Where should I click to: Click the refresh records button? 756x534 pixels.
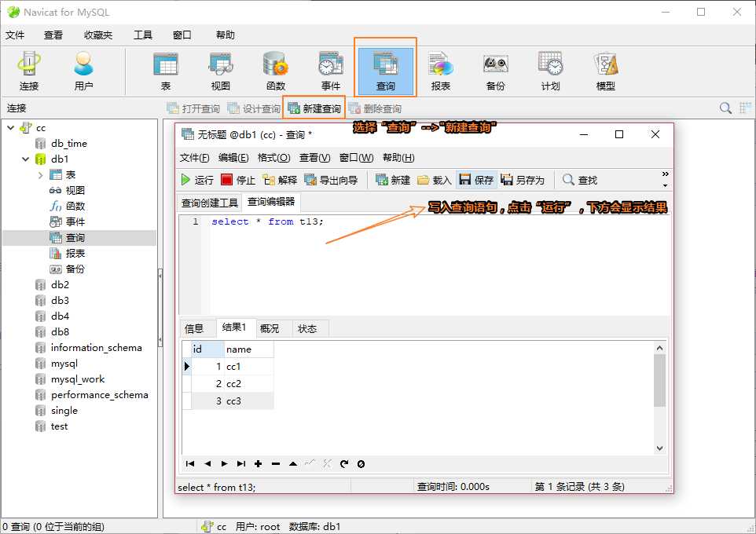[x=344, y=463]
